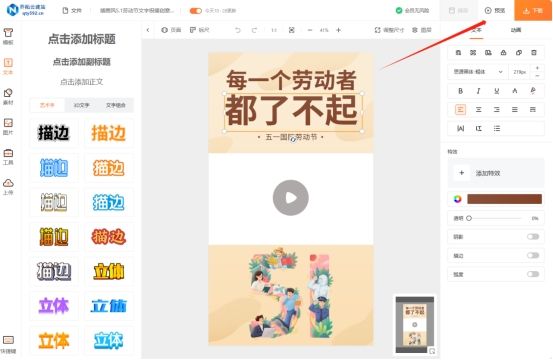The height and width of the screenshot is (360, 553).
Task: Open the 文件 file menu
Action: point(72,11)
